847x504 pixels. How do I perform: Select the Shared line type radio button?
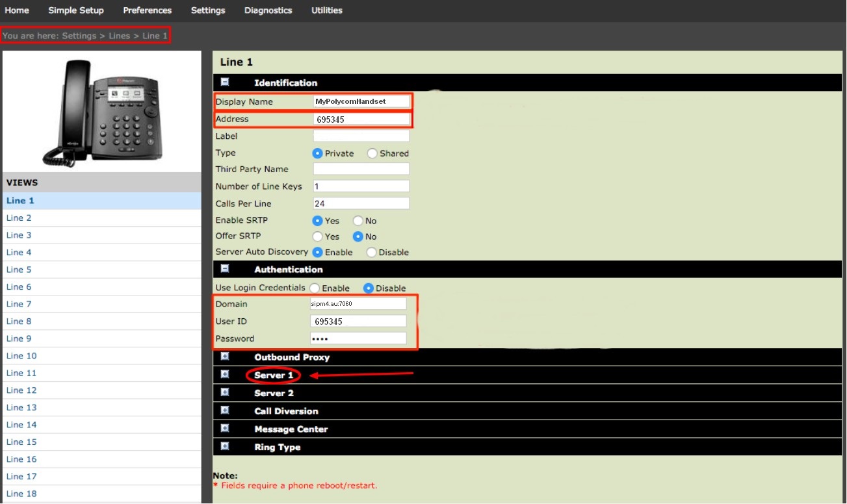[x=372, y=153]
